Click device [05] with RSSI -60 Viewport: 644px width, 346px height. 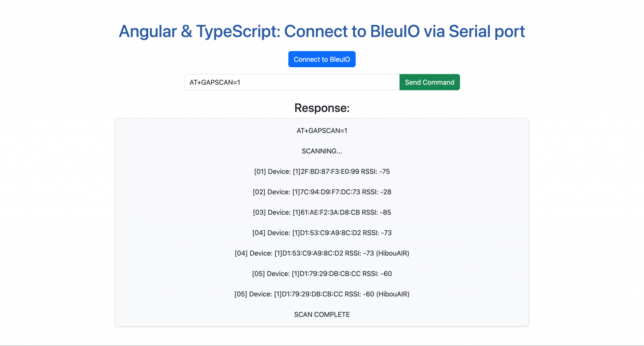coord(322,273)
